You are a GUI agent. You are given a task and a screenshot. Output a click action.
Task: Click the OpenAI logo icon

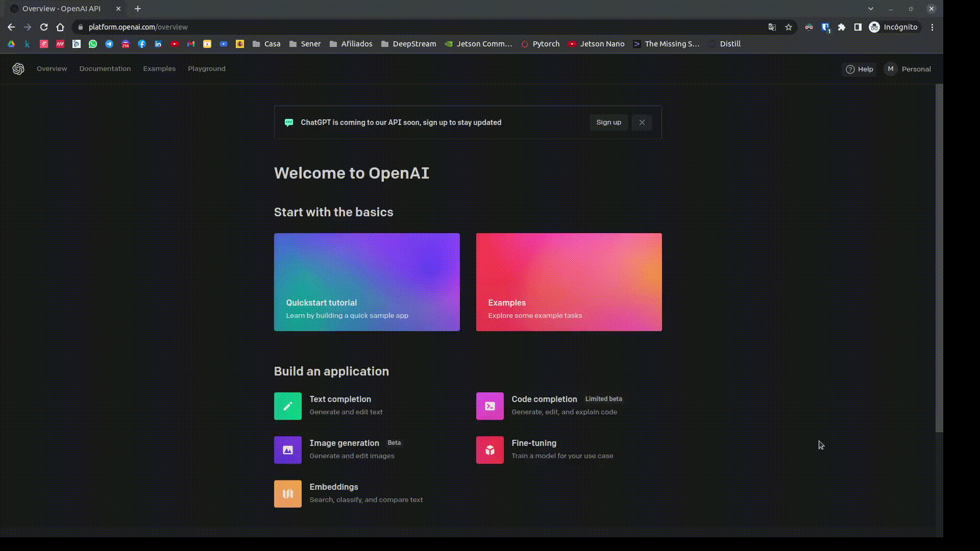click(18, 69)
